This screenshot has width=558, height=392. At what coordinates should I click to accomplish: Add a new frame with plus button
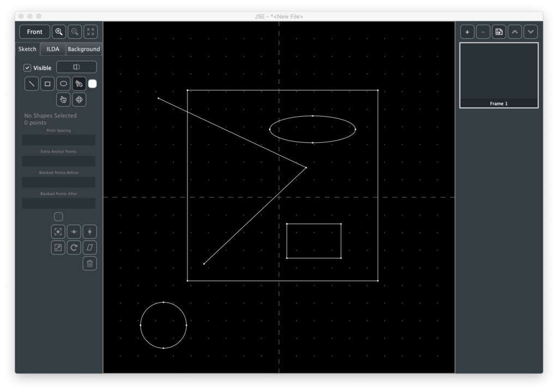click(x=467, y=32)
